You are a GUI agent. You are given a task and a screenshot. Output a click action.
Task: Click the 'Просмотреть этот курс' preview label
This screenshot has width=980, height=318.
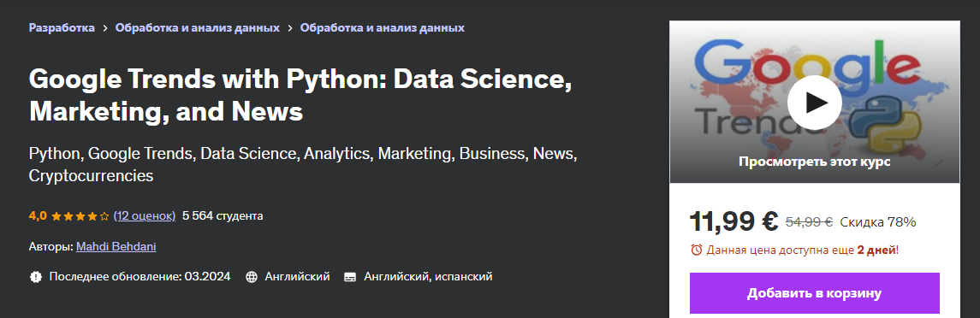pyautogui.click(x=814, y=162)
